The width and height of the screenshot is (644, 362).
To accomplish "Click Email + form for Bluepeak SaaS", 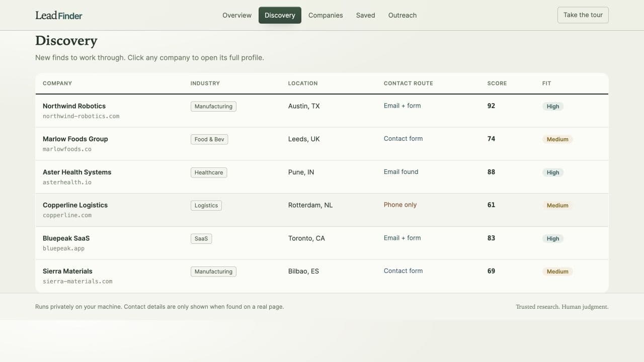I will (402, 238).
